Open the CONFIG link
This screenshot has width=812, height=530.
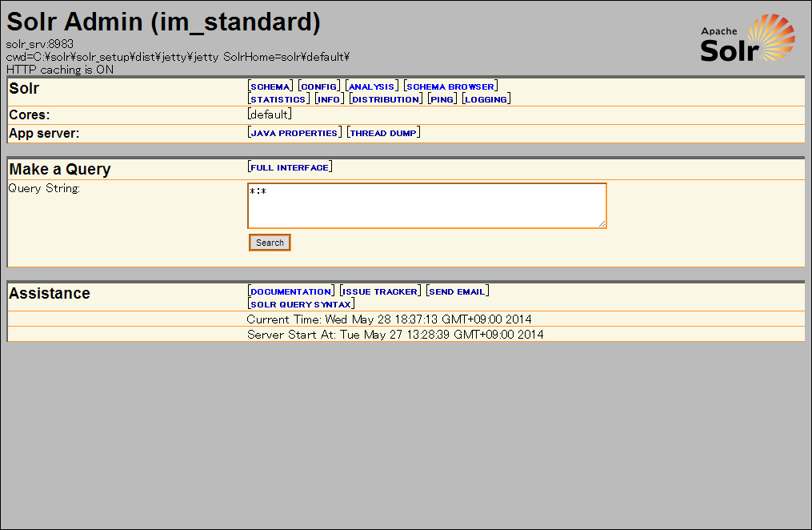coord(319,86)
